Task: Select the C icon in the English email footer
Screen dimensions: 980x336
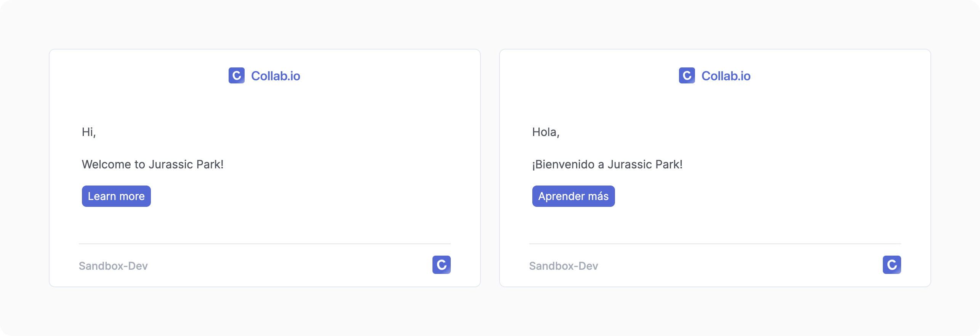Action: pyautogui.click(x=441, y=265)
